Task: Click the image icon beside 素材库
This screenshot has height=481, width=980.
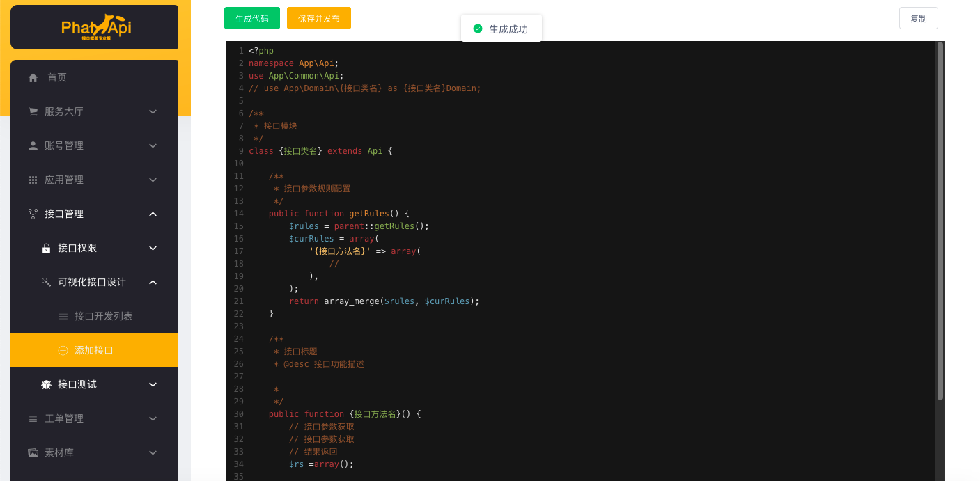Action: pos(33,452)
